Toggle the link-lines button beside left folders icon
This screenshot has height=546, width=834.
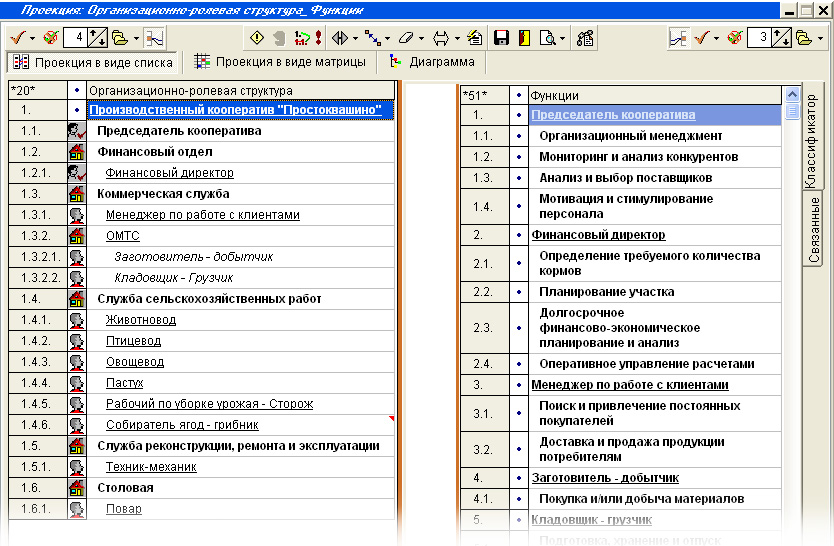coord(154,38)
